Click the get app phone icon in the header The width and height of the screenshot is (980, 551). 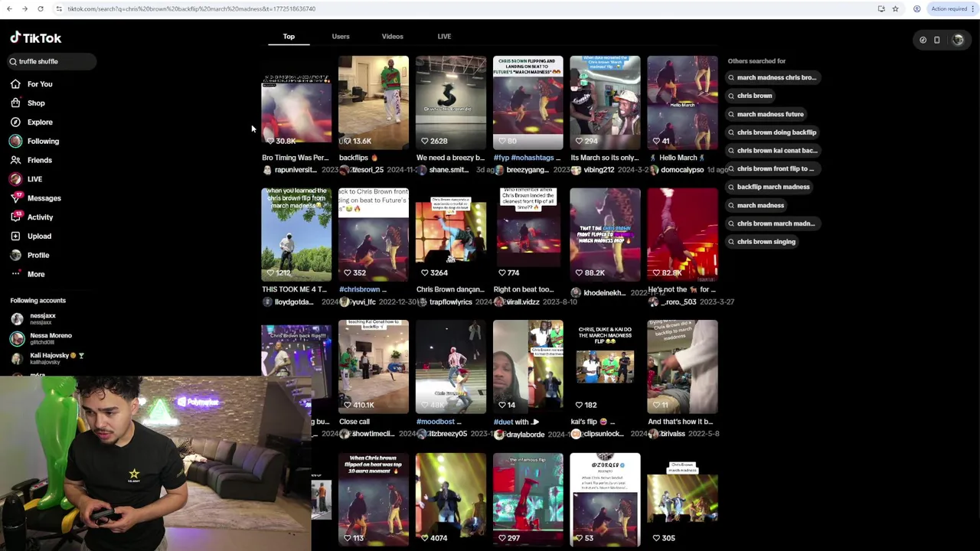point(936,40)
